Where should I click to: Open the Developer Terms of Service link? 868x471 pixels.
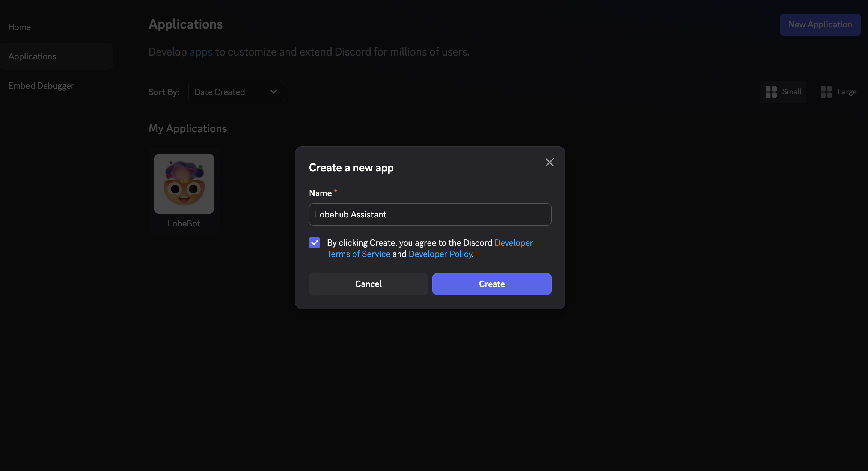358,254
